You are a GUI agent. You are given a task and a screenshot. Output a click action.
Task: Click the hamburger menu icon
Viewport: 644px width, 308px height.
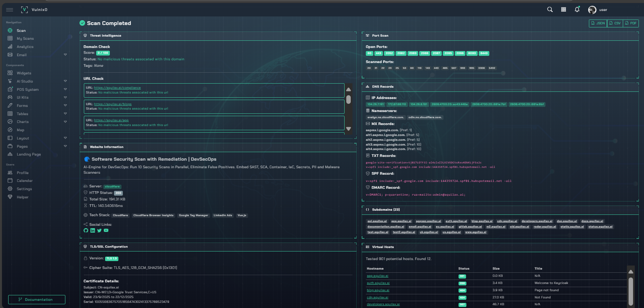(x=10, y=10)
